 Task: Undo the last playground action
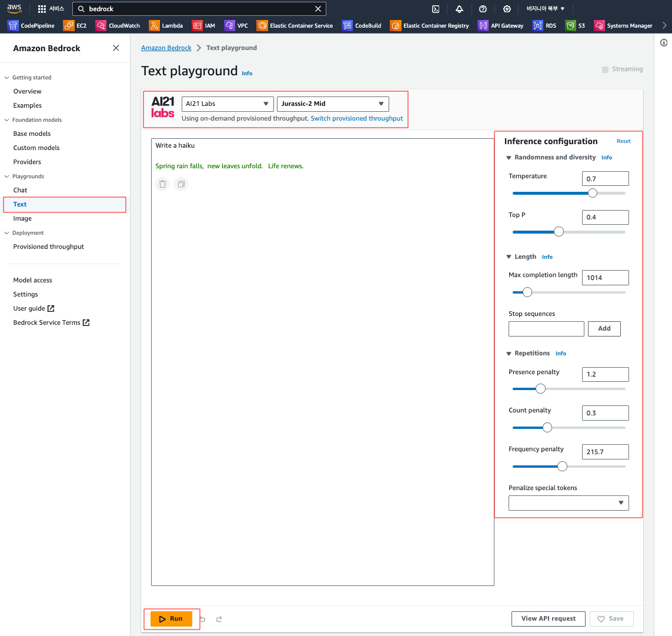click(203, 619)
